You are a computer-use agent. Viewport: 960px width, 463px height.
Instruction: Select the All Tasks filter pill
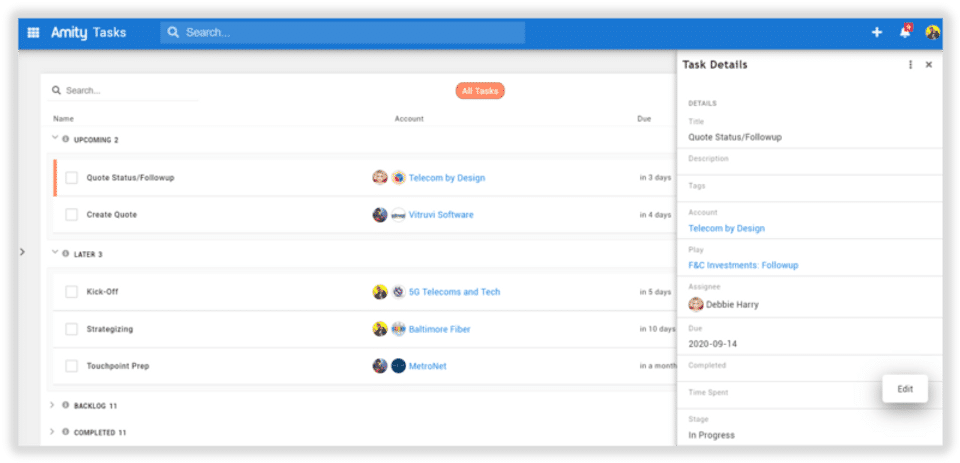[x=480, y=91]
